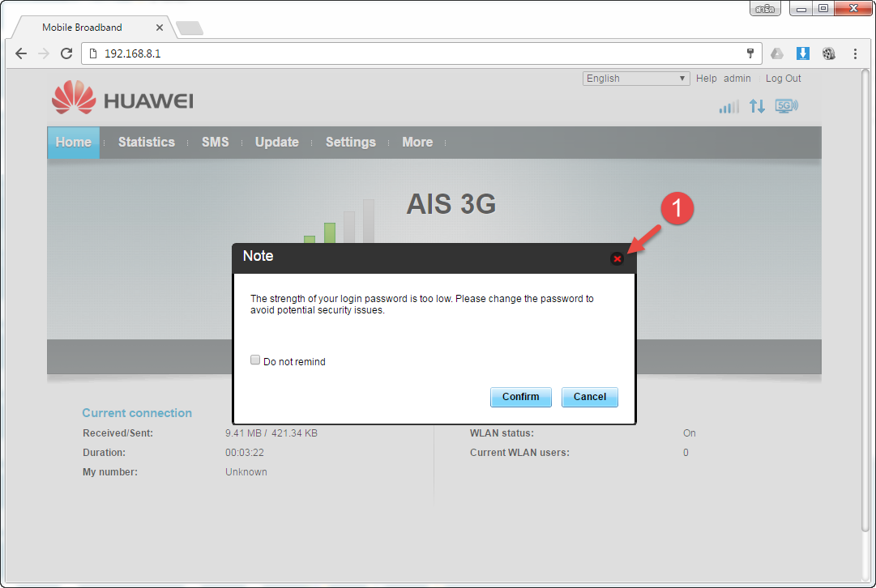Open the More menu tab
876x588 pixels.
[417, 143]
